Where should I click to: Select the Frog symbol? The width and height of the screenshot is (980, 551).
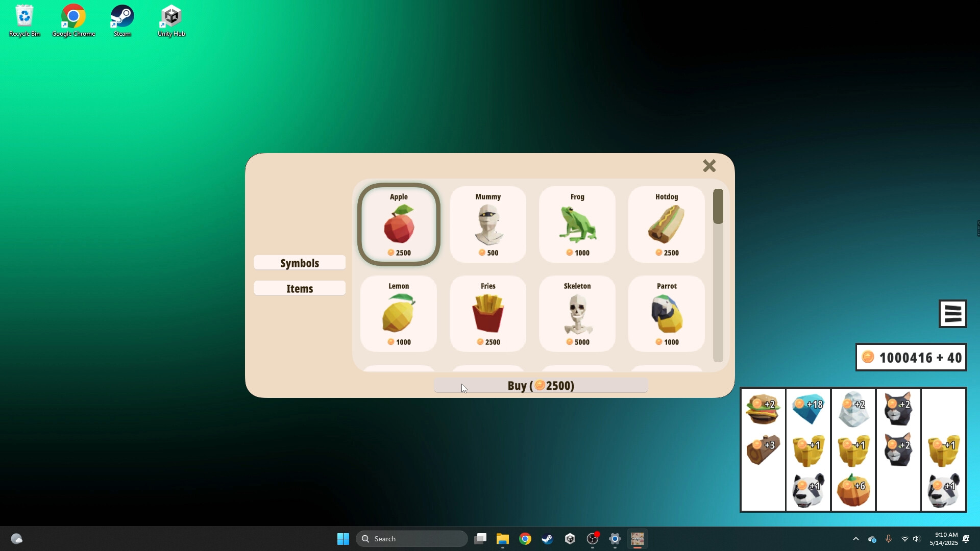pyautogui.click(x=576, y=224)
